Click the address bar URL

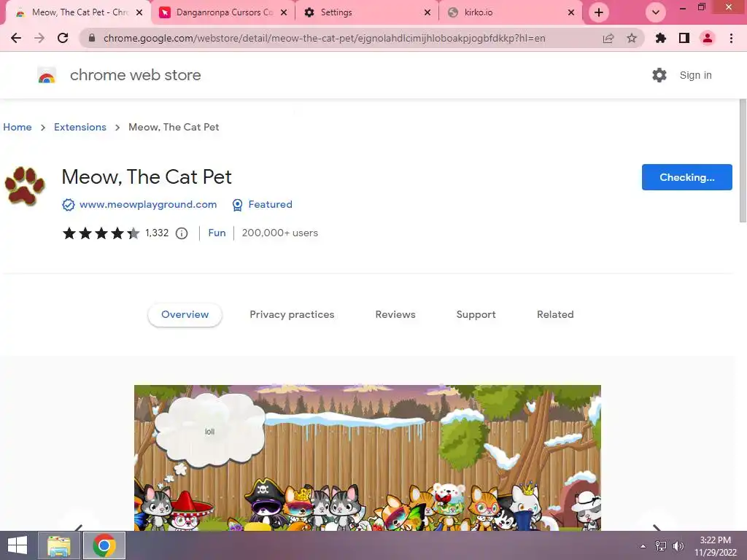tap(324, 38)
